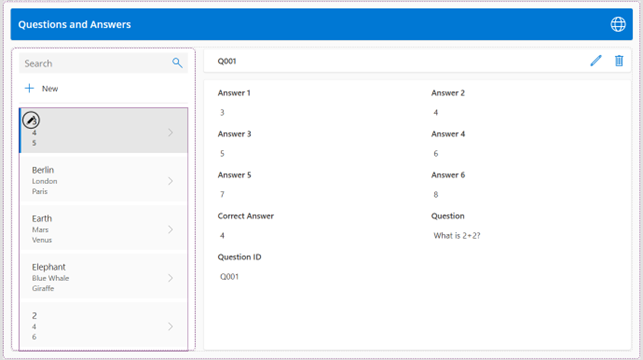Click the Question field label
Image resolution: width=643 pixels, height=360 pixels.
[x=447, y=216]
